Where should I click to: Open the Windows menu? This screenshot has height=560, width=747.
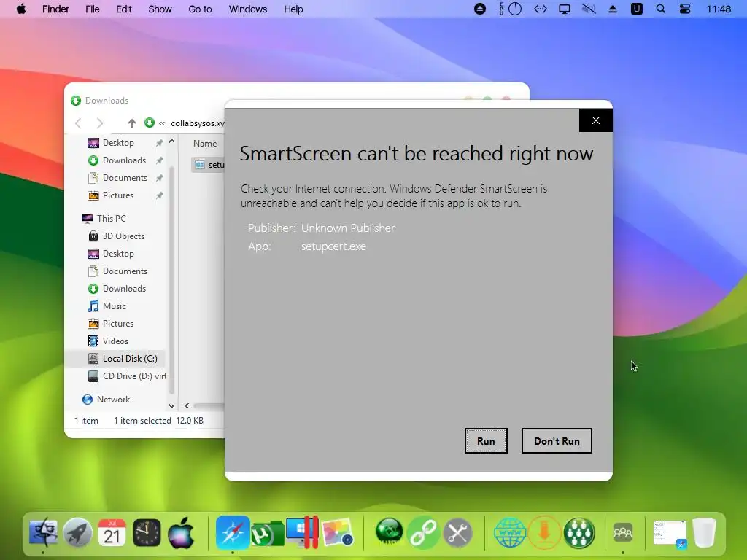click(248, 9)
